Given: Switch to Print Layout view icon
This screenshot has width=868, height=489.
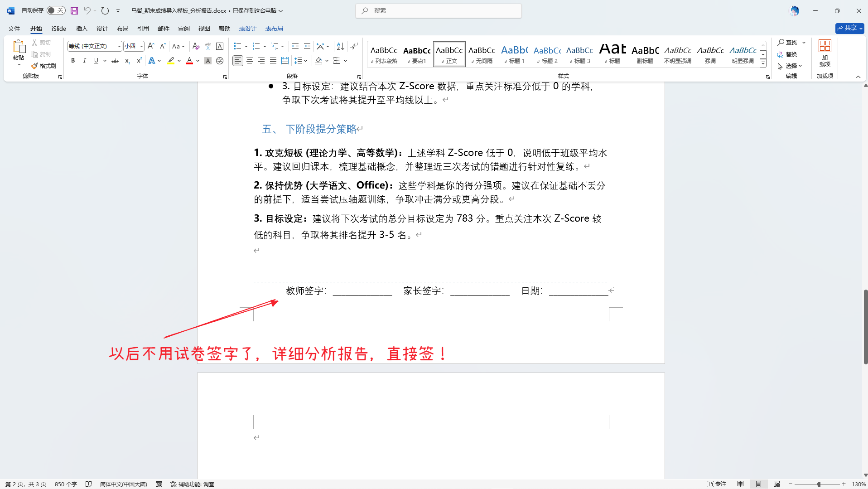Looking at the screenshot, I should [x=758, y=484].
